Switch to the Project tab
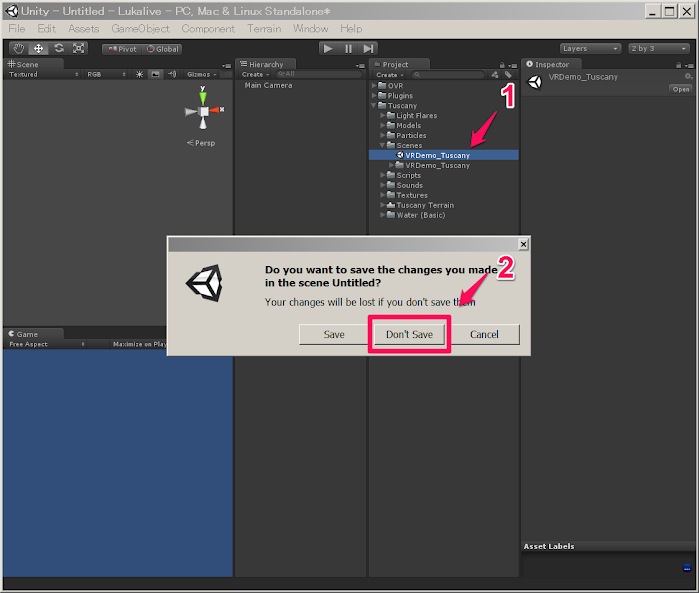 click(x=400, y=64)
